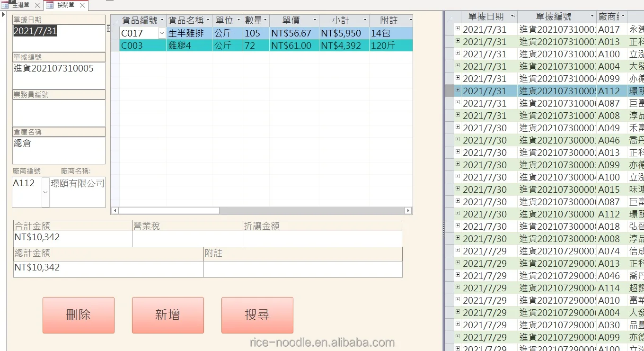This screenshot has width=644, height=351.
Task: Expand the record row for vendor A018
Action: [458, 225]
